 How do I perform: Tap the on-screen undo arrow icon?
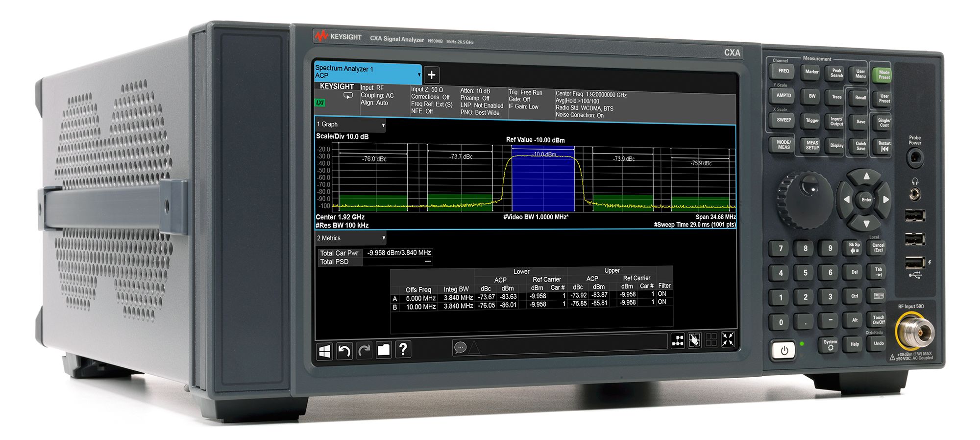[x=344, y=351]
